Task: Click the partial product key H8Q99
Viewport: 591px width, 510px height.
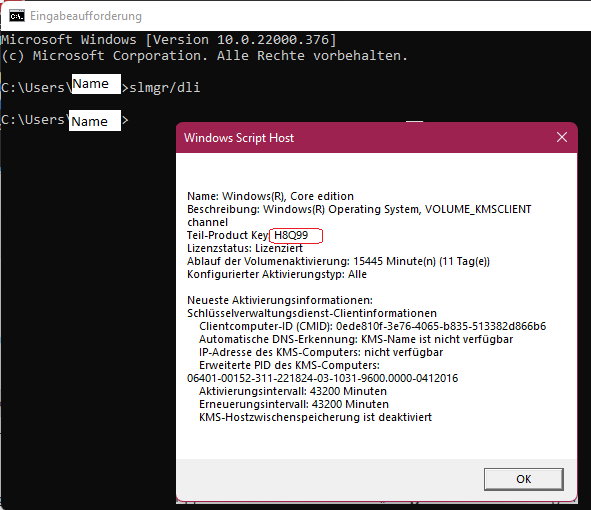Action: [291, 235]
